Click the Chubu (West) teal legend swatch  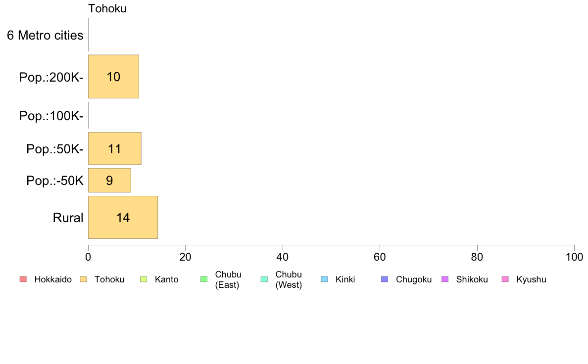point(264,279)
